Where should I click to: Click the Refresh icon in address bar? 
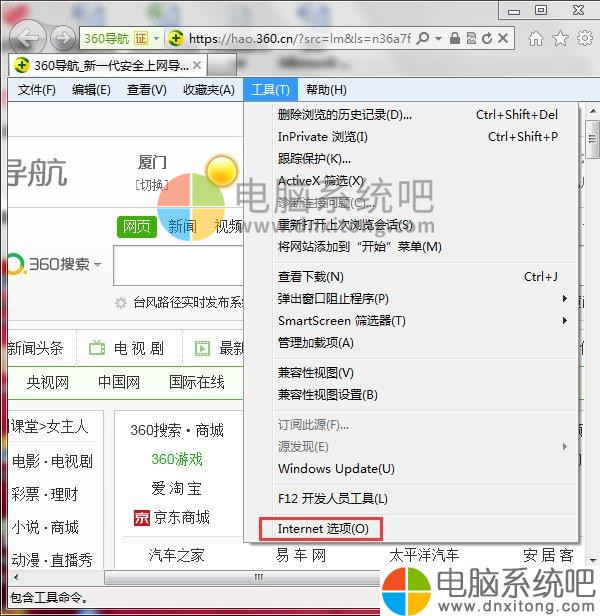[x=487, y=38]
